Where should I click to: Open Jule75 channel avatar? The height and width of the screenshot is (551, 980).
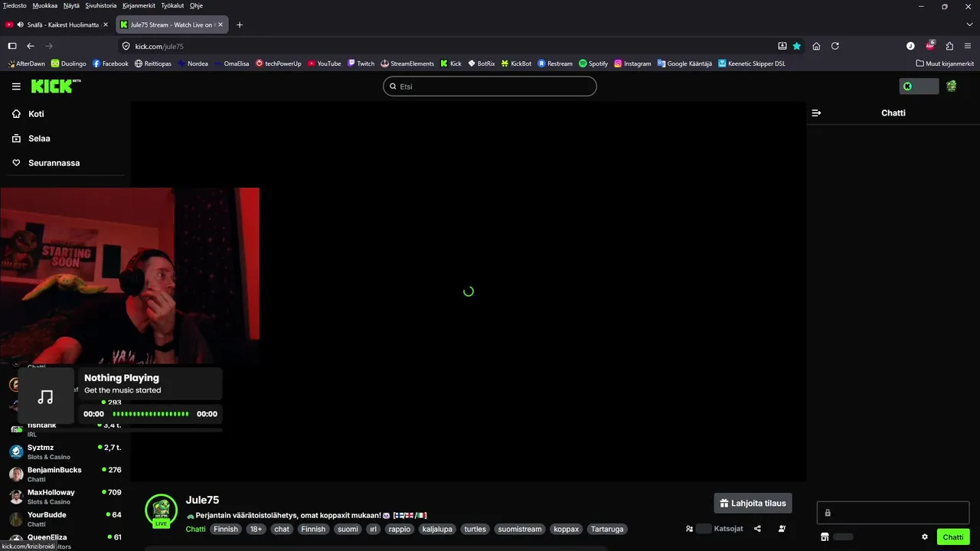161,511
